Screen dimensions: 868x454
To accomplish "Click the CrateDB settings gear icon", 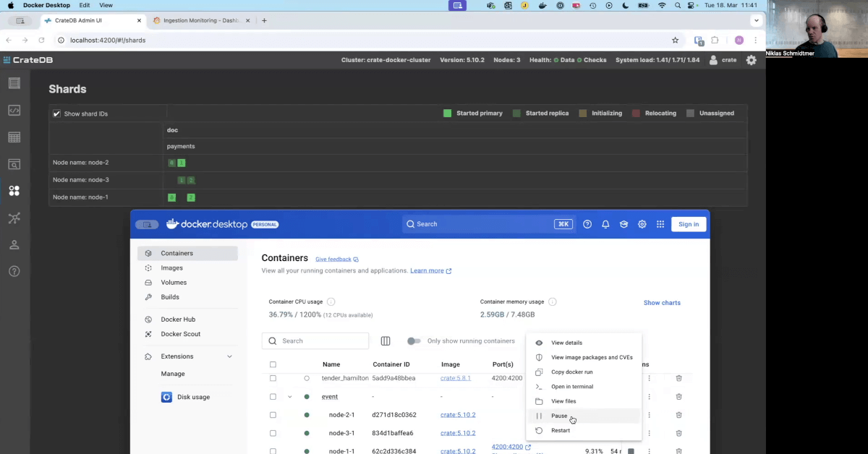I will coord(751,60).
